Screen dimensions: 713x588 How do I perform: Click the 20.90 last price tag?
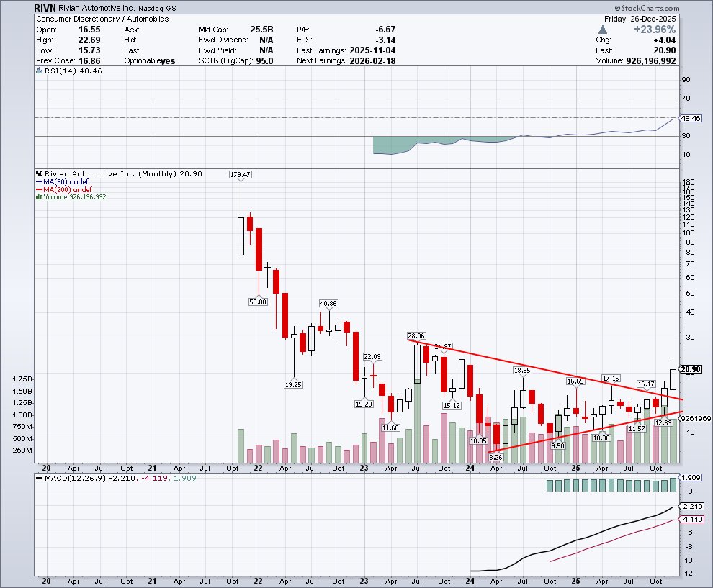click(691, 369)
